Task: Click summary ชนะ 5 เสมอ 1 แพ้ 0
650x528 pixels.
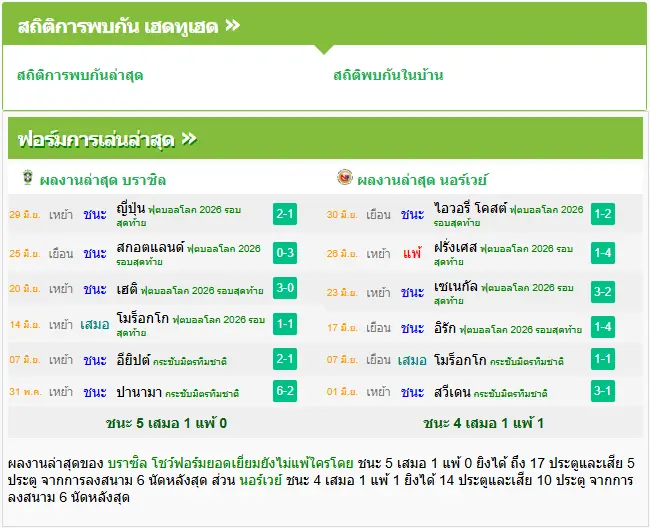Action: point(167,423)
